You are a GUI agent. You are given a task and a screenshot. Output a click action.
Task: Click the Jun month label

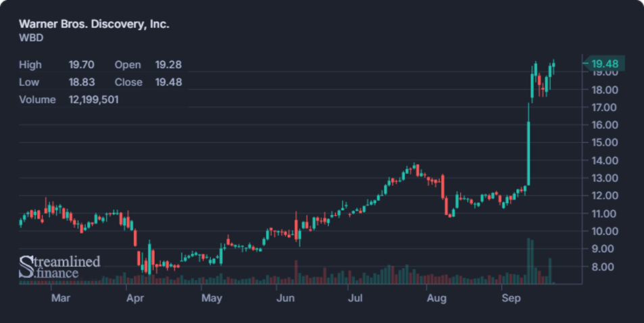pyautogui.click(x=285, y=298)
